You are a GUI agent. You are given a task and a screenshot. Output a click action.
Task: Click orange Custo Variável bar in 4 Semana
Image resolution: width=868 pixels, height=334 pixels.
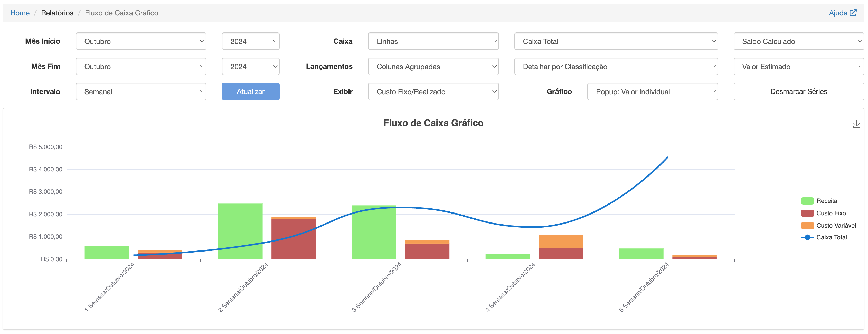[x=561, y=241]
